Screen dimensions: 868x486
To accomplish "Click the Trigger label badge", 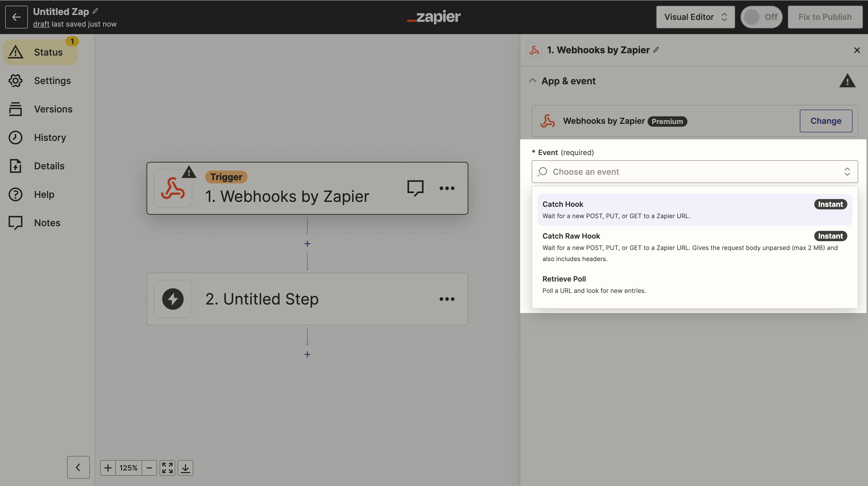I will coord(226,177).
